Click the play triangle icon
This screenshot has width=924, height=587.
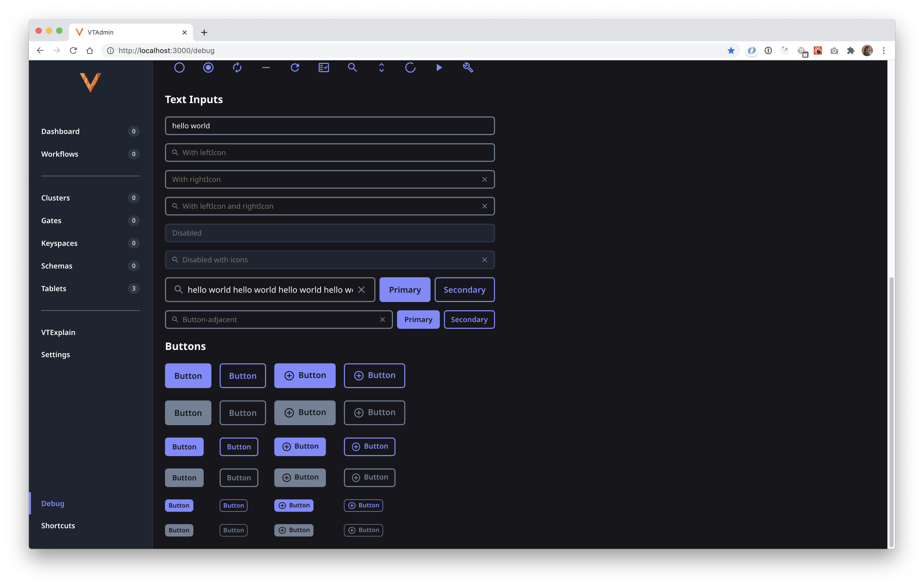pyautogui.click(x=439, y=68)
